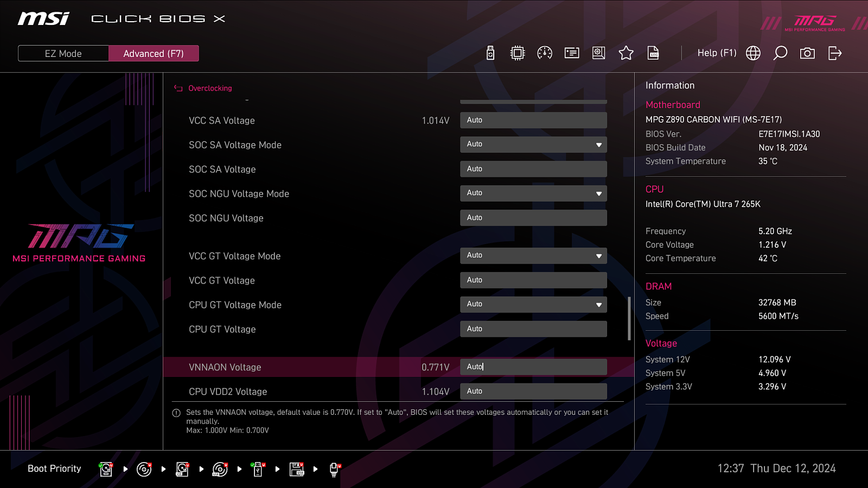
Task: Expand VCC GT Voltage Mode dropdown
Action: coord(533,256)
